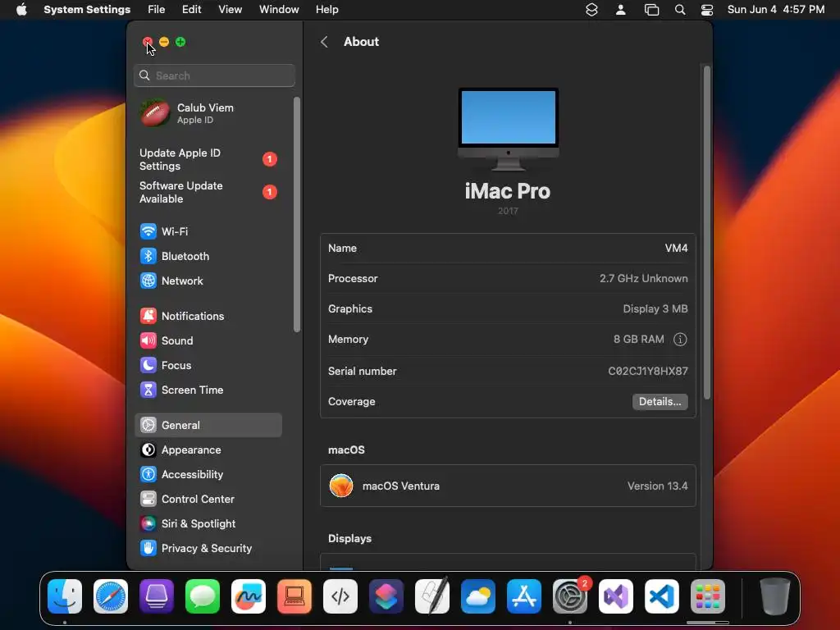The width and height of the screenshot is (840, 630).
Task: Launch Safari from the Dock
Action: click(x=111, y=596)
